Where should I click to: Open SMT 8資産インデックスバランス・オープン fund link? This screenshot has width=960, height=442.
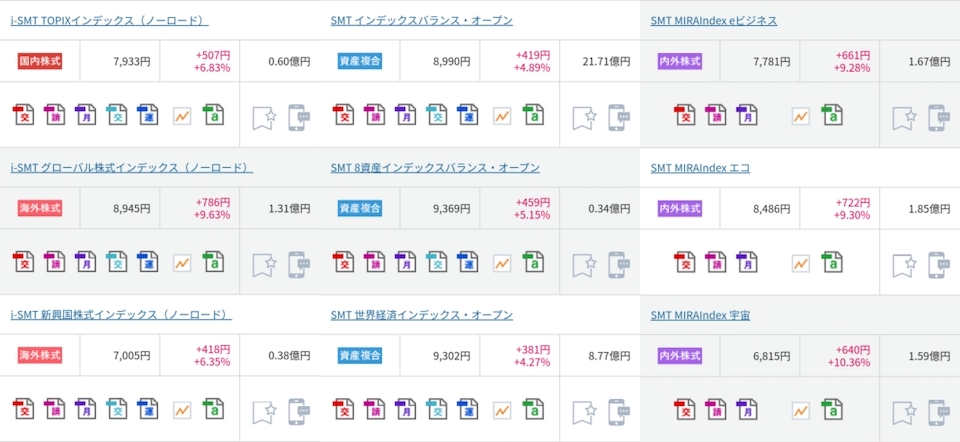click(435, 168)
